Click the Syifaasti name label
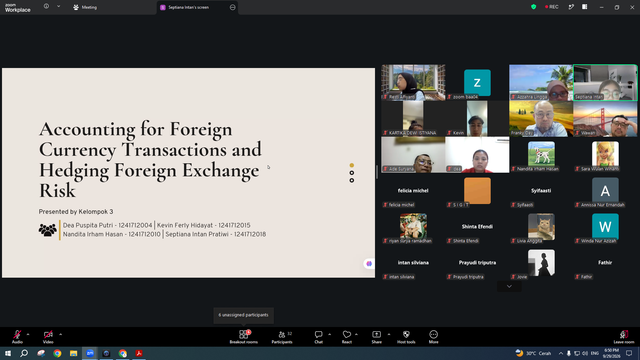The height and width of the screenshot is (360, 640). point(541,191)
